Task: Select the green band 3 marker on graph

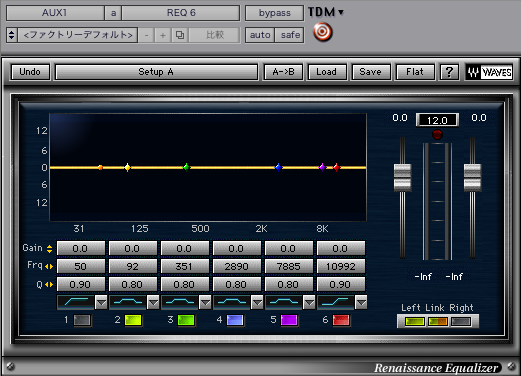Action: pos(187,167)
